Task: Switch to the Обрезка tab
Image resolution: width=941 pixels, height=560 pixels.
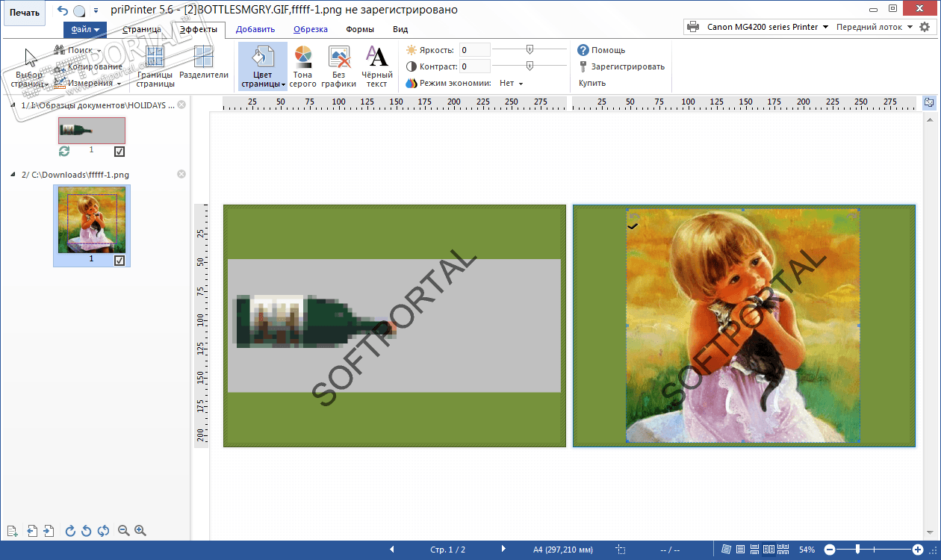Action: pyautogui.click(x=311, y=29)
